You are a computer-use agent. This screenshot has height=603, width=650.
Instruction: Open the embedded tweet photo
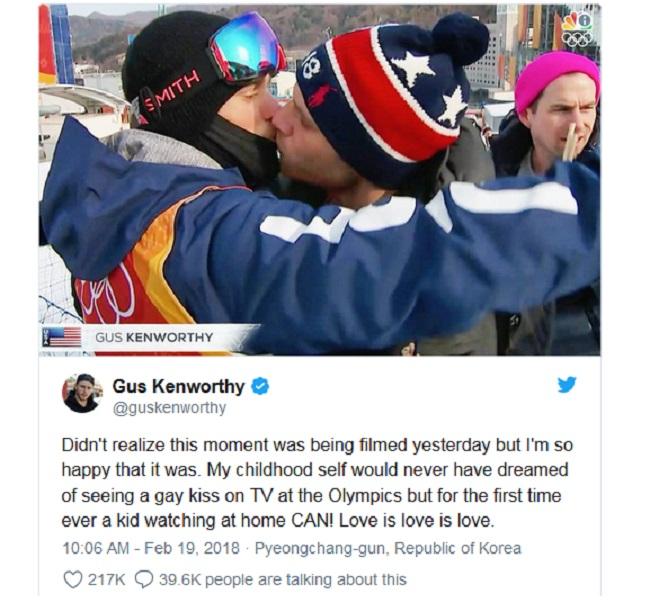(x=319, y=180)
